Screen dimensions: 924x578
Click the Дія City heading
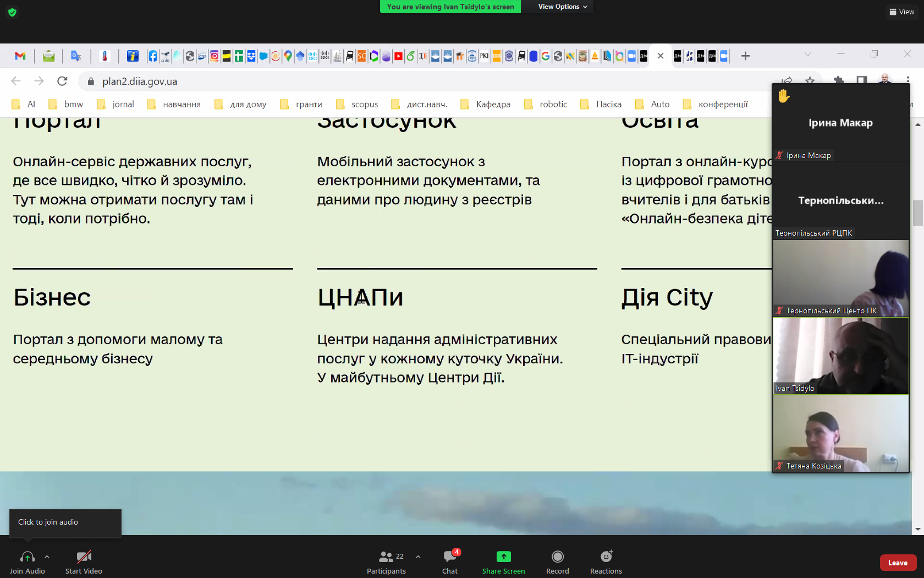[667, 298]
